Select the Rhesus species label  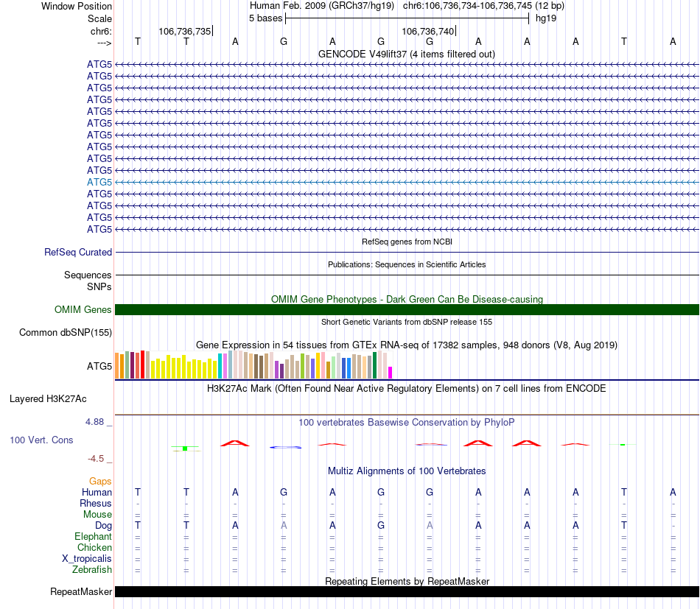click(x=96, y=503)
